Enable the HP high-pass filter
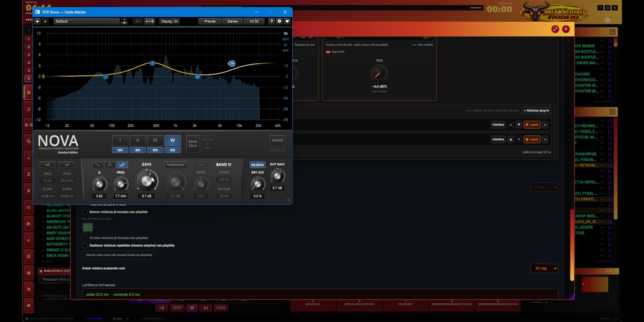The image size is (644, 322). pyautogui.click(x=47, y=165)
